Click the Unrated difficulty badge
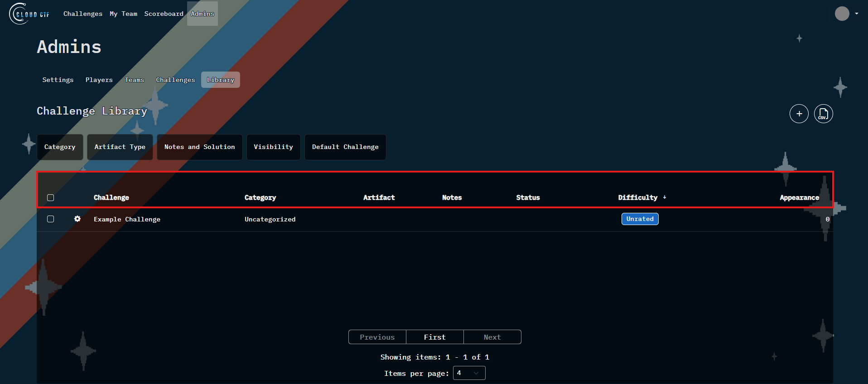This screenshot has height=384, width=868. [640, 219]
